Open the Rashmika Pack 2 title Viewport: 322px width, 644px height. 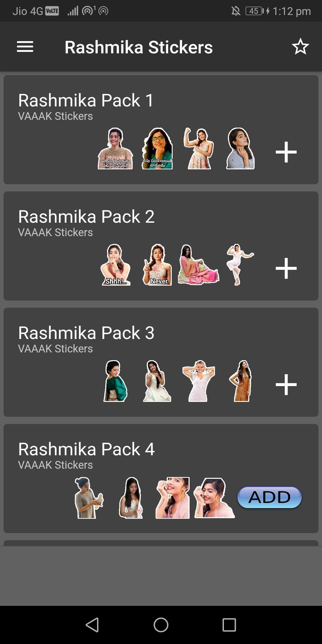[86, 216]
